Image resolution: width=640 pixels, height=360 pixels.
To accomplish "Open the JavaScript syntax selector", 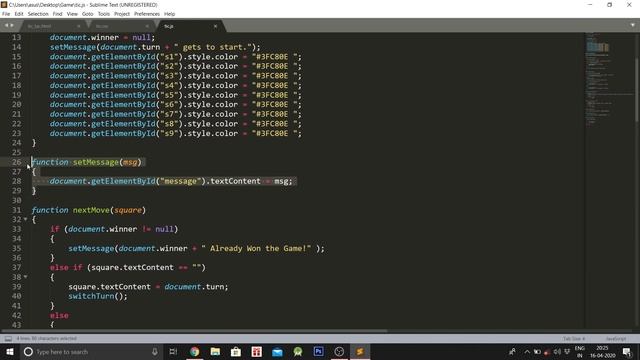I will [616, 339].
